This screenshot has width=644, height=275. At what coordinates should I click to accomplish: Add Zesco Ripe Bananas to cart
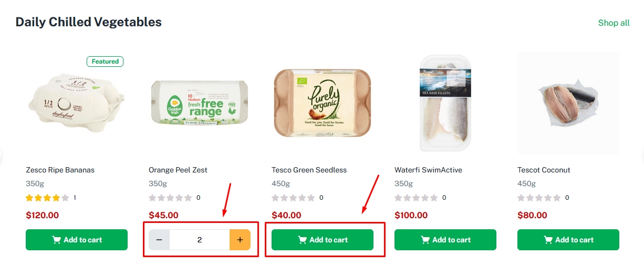[77, 240]
